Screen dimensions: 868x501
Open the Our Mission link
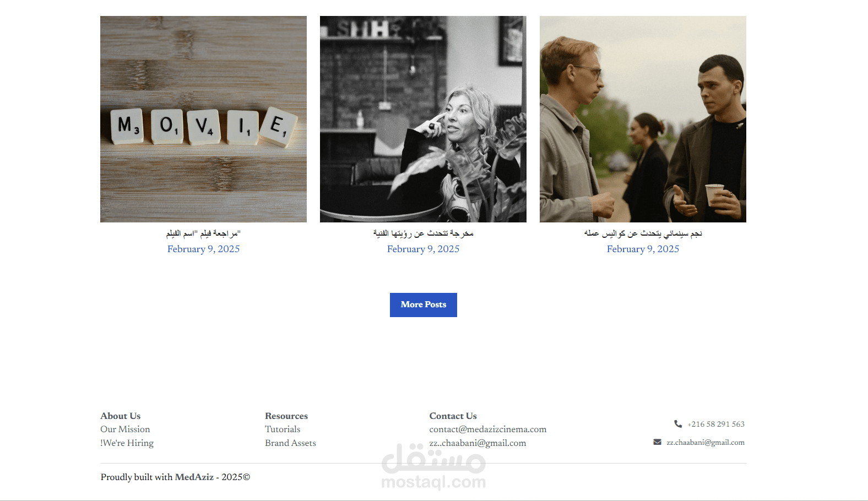[125, 429]
